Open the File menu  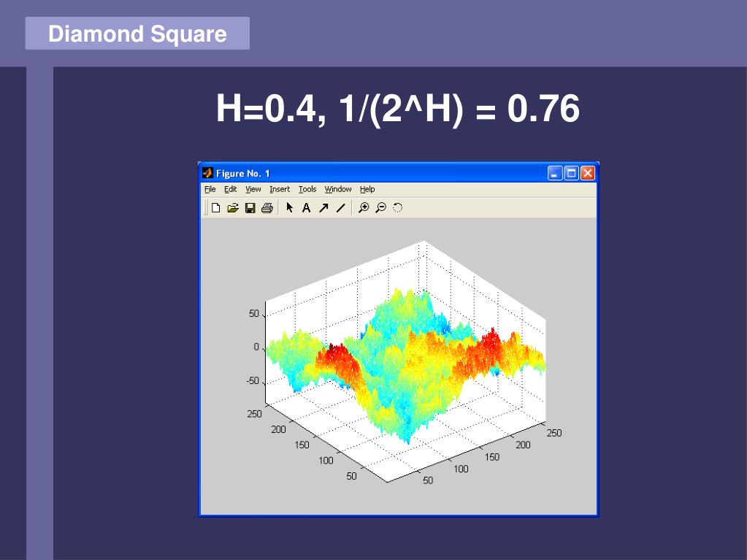210,189
